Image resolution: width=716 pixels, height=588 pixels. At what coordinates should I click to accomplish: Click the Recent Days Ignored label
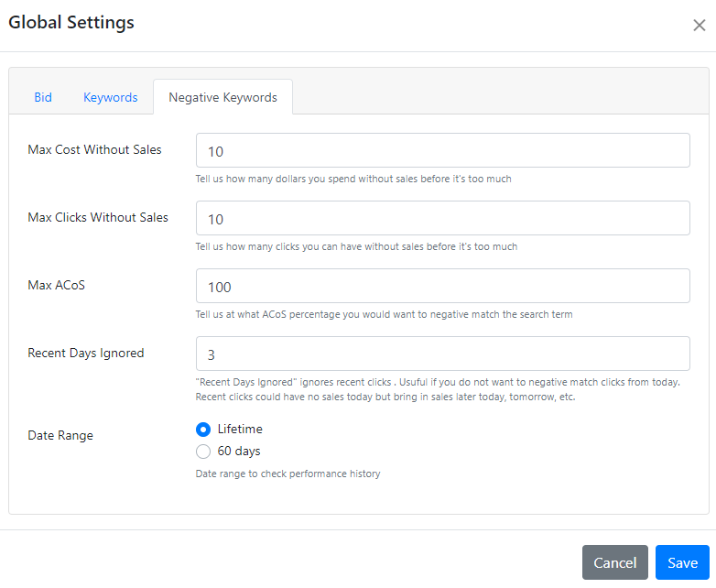(86, 353)
